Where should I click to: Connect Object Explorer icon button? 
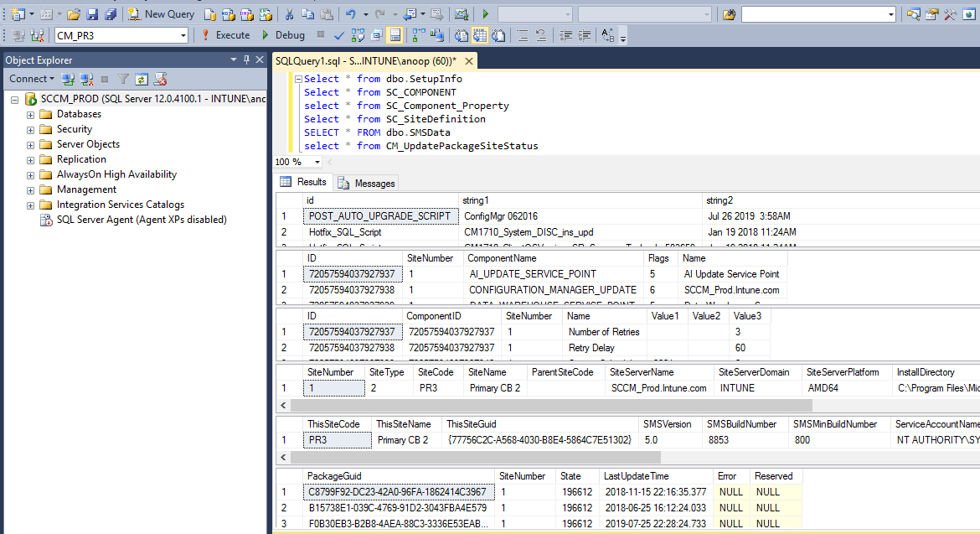tap(68, 79)
